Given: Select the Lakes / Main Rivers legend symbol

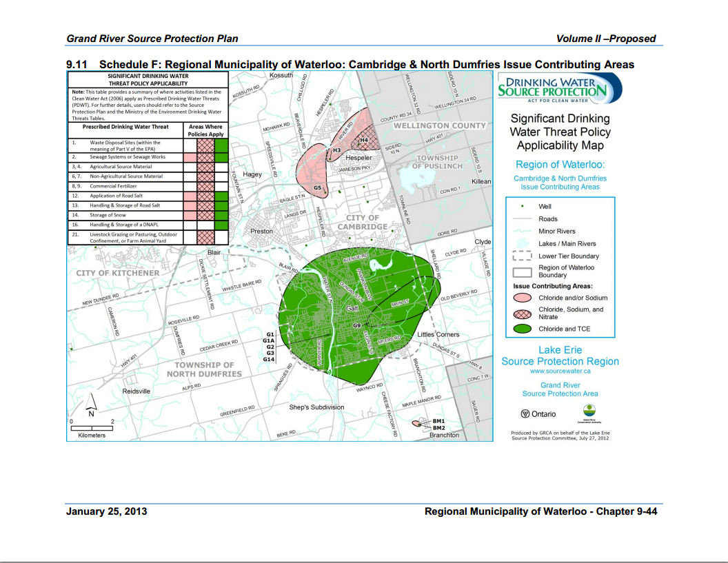Looking at the screenshot, I should pyautogui.click(x=523, y=244).
